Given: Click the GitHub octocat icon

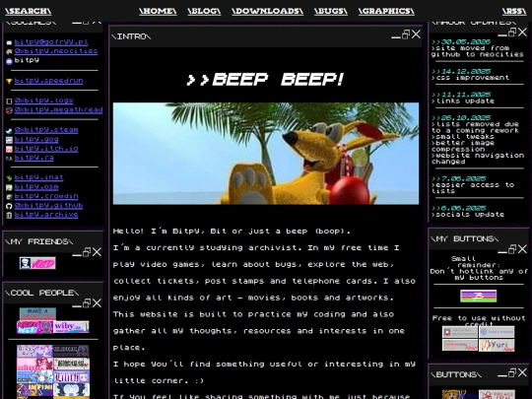Looking at the screenshot, I should click(x=9, y=206).
